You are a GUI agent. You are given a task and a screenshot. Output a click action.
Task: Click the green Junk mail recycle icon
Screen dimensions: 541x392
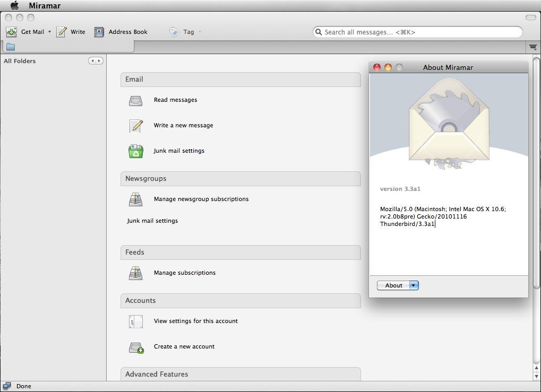click(x=136, y=151)
